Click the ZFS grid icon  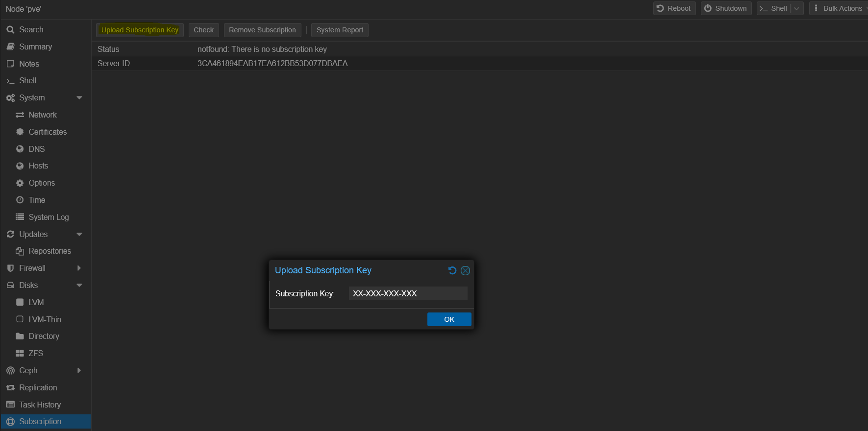[x=20, y=353]
